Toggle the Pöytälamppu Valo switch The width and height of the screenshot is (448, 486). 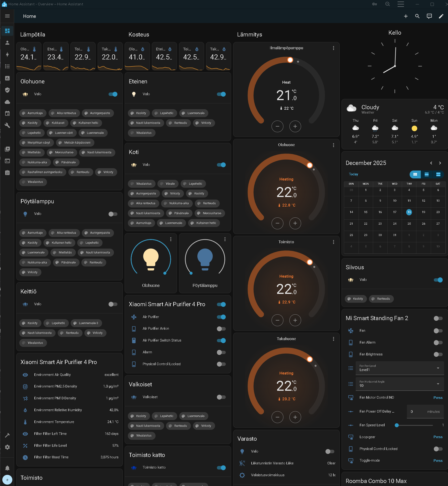[x=113, y=214]
